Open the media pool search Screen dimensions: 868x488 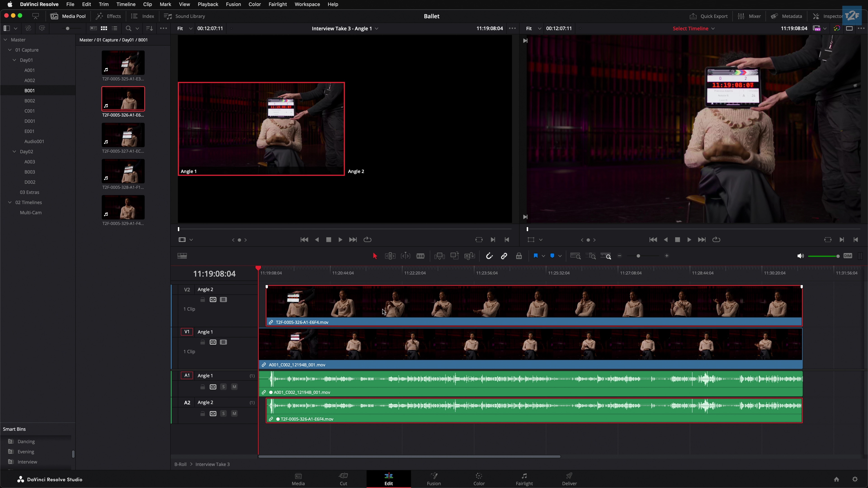[x=128, y=28]
